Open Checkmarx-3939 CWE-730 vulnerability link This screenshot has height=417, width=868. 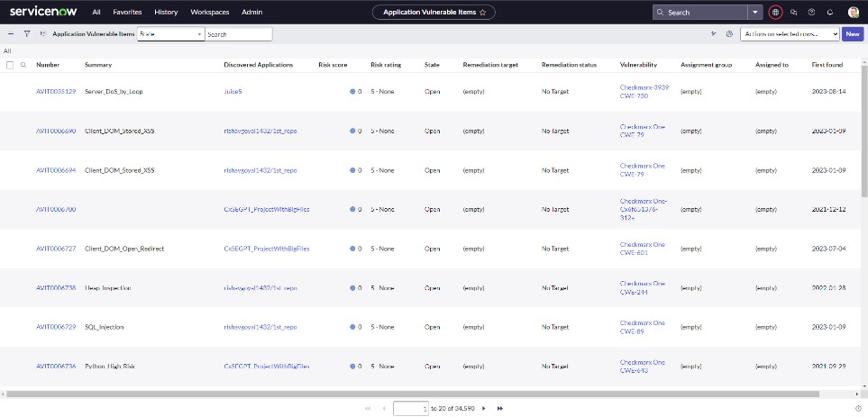pos(644,91)
